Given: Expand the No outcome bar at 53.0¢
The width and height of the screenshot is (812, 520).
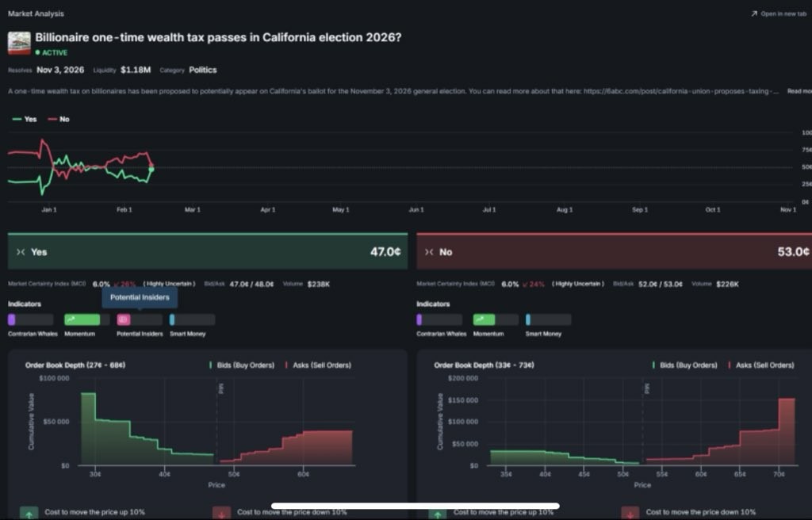Looking at the screenshot, I should pos(615,251).
